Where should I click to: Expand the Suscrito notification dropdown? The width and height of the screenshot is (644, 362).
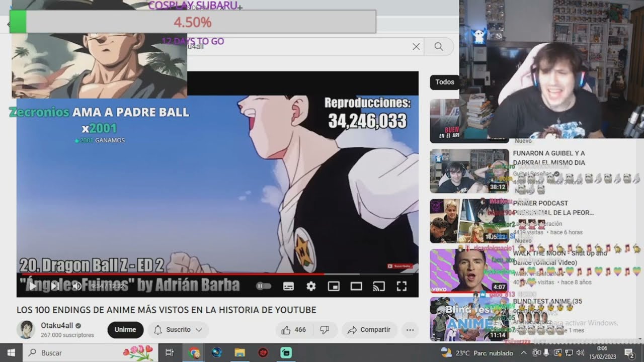pos(179,330)
